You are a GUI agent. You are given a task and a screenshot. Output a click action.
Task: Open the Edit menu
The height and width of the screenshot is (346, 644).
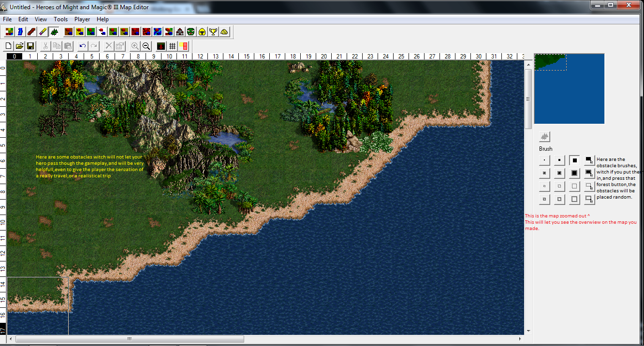[23, 19]
